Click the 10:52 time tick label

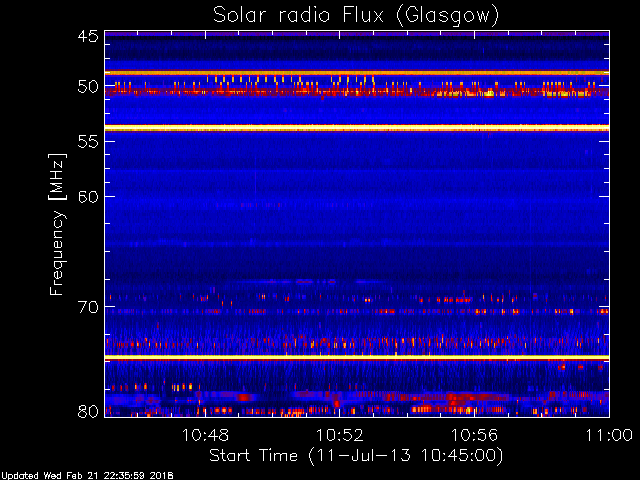340,435
